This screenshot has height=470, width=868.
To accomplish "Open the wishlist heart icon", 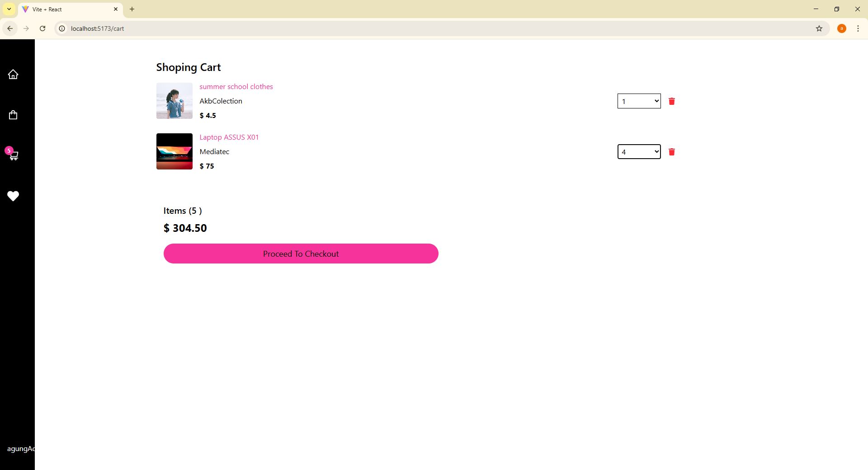I will 13,196.
